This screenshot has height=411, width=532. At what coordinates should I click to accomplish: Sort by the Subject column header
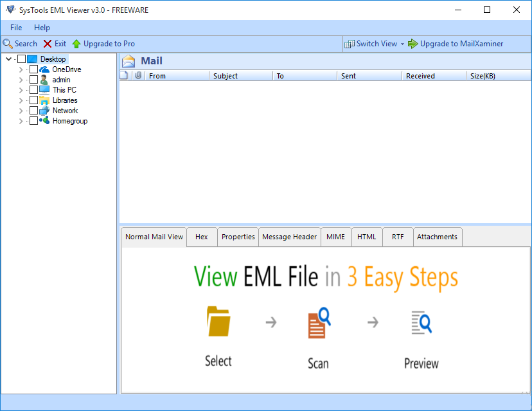click(241, 76)
